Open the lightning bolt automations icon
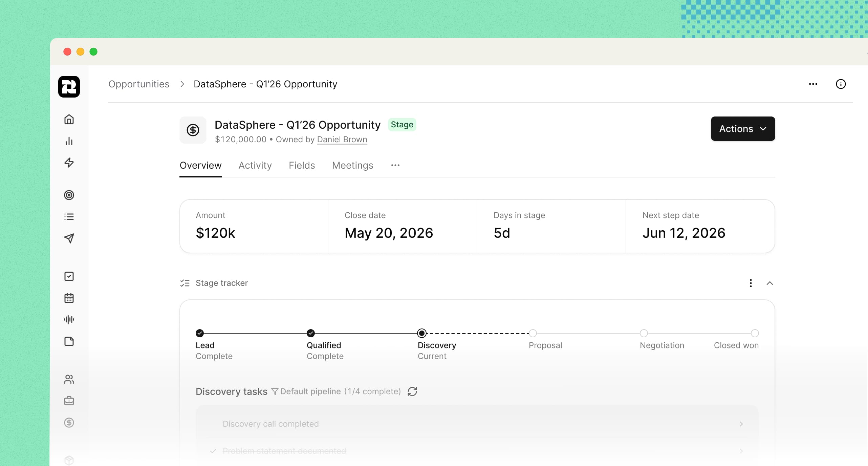Image resolution: width=868 pixels, height=466 pixels. point(69,163)
